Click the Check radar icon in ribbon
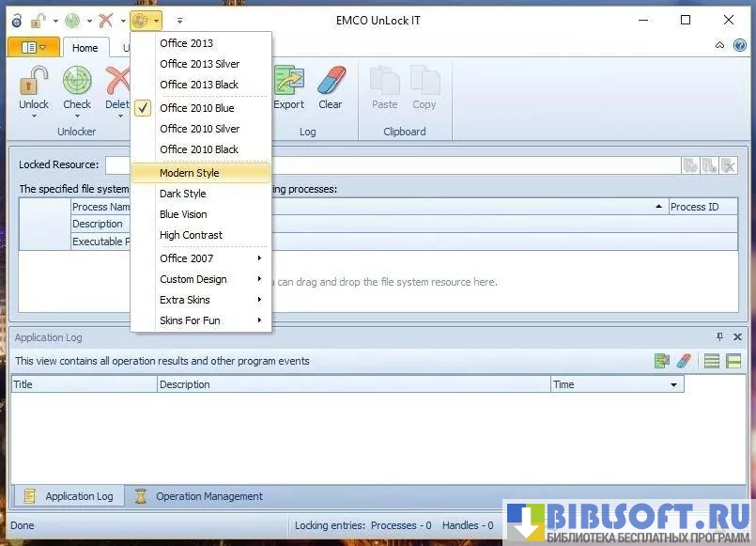756x546 pixels. coord(77,82)
